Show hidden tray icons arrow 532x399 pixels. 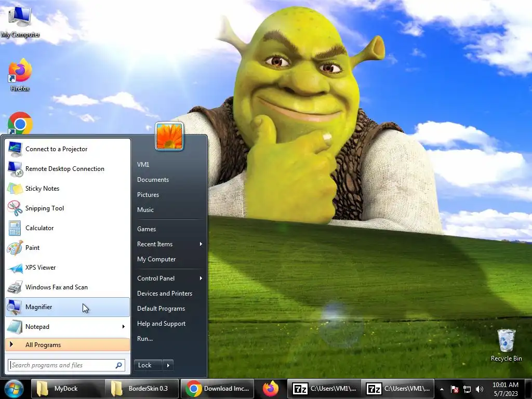tap(442, 389)
